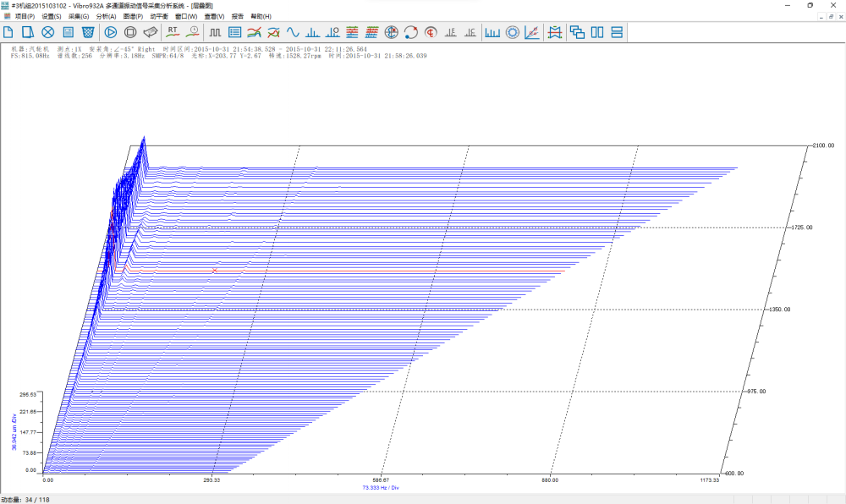The width and height of the screenshot is (846, 504).
Task: Click the spectrum icon beside the bar chart icon
Action: coord(470,32)
